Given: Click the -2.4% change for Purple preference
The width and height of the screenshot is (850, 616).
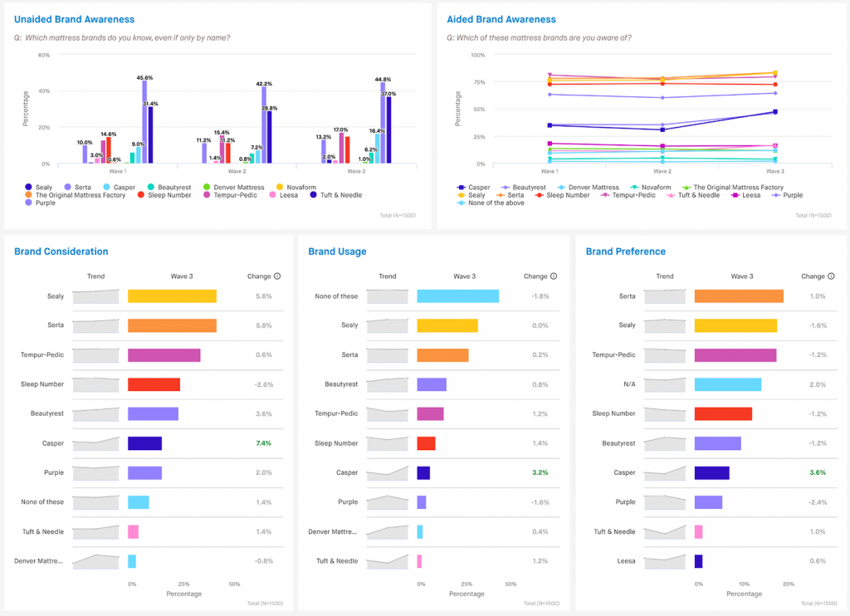Looking at the screenshot, I should tap(818, 502).
